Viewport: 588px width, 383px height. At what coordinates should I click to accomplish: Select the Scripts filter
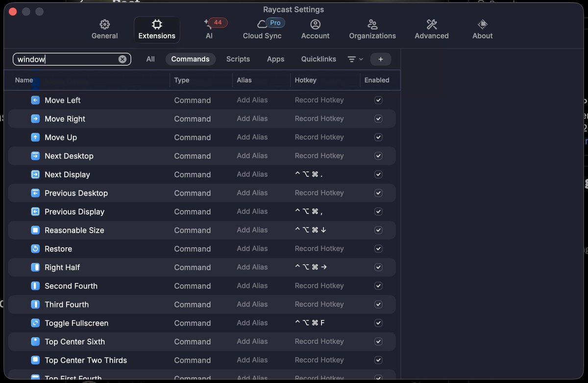(x=238, y=59)
